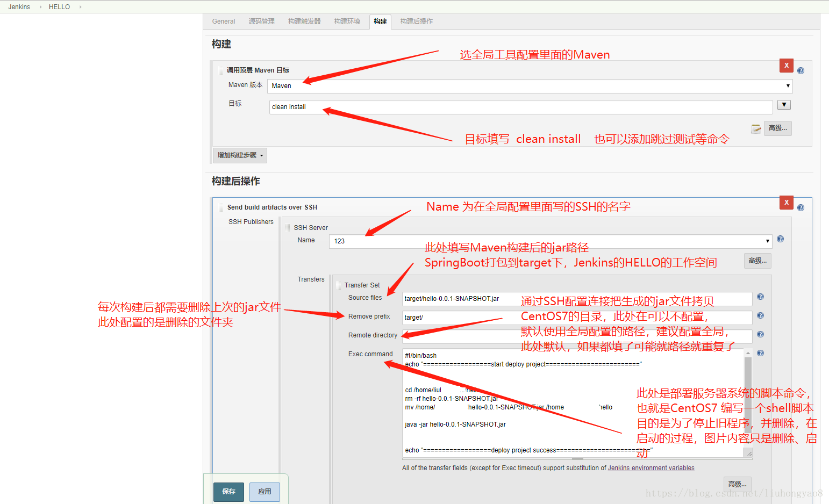Click the Exec command textarea resize handle

(749, 454)
